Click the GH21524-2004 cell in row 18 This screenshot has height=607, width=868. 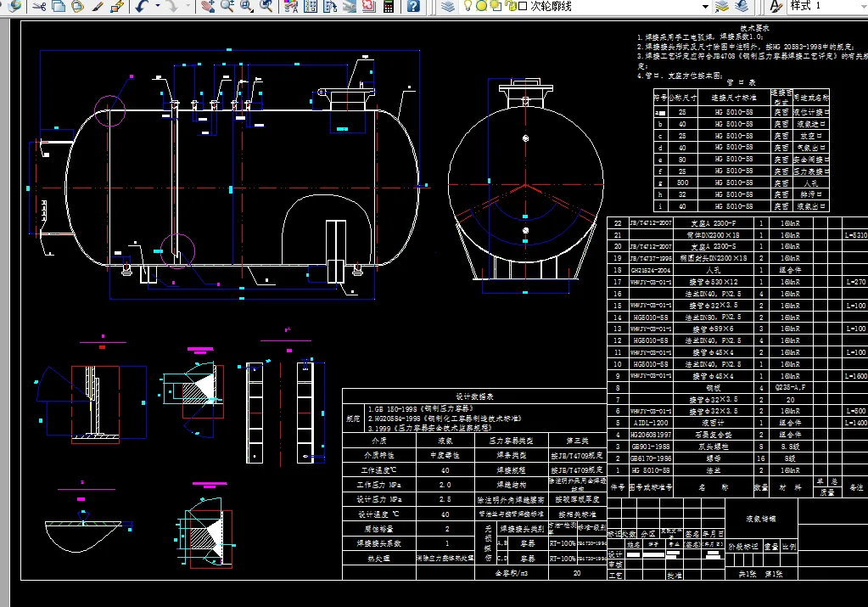click(651, 270)
